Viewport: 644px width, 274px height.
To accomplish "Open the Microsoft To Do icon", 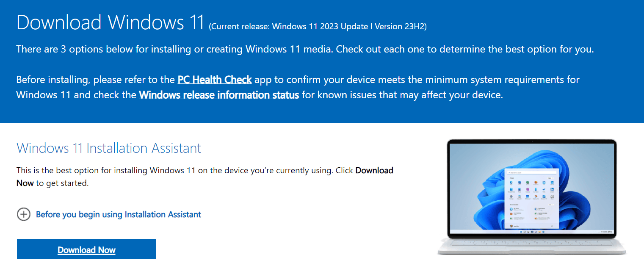I will pyautogui.click(x=544, y=189).
